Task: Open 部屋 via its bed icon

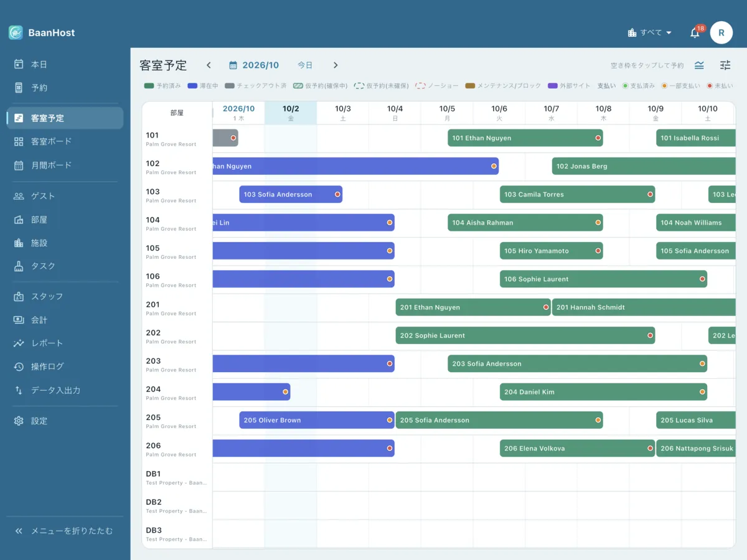Action: 19,220
